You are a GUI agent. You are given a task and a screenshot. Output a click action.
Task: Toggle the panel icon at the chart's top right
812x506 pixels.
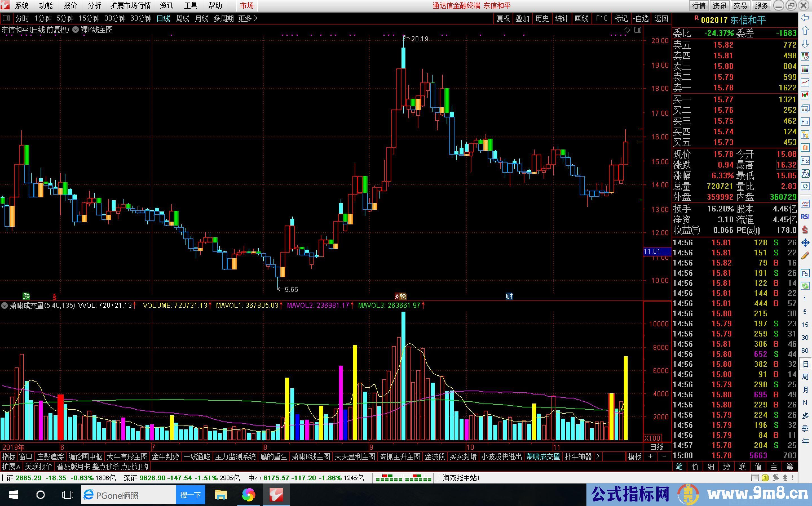[638, 30]
